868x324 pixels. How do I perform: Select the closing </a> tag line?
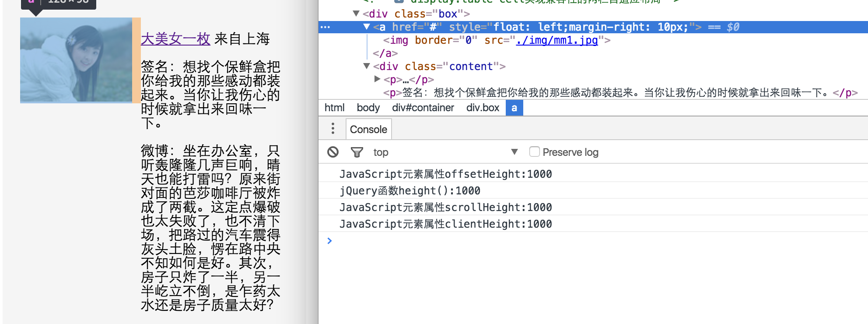coord(385,53)
